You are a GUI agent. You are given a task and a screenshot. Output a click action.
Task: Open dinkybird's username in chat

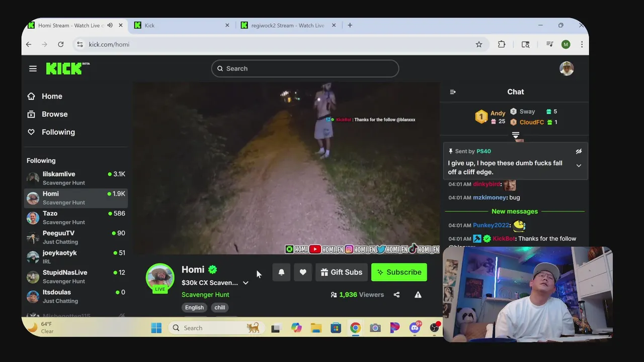tap(487, 184)
